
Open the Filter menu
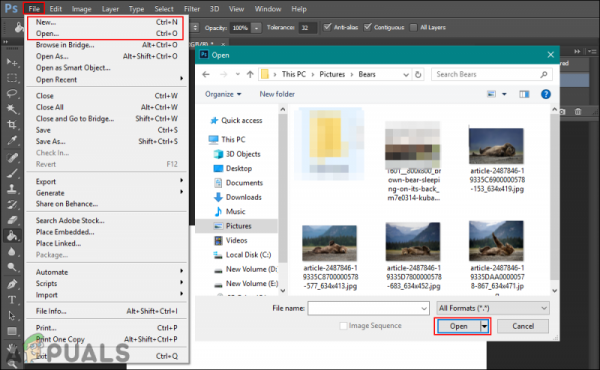(x=192, y=8)
